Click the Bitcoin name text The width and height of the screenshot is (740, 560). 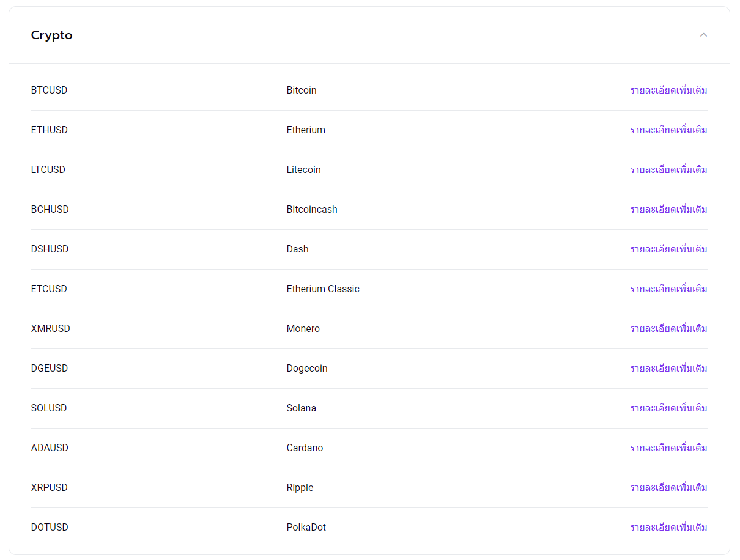click(x=302, y=90)
